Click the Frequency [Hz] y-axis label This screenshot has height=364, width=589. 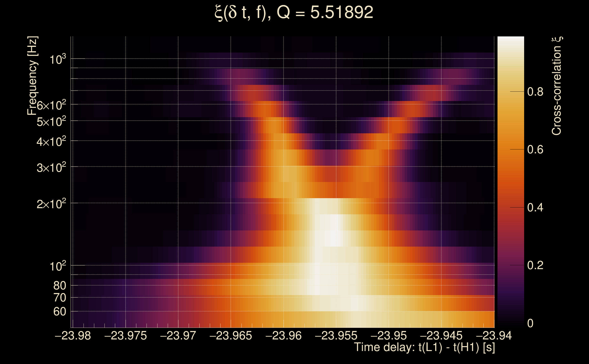point(32,76)
